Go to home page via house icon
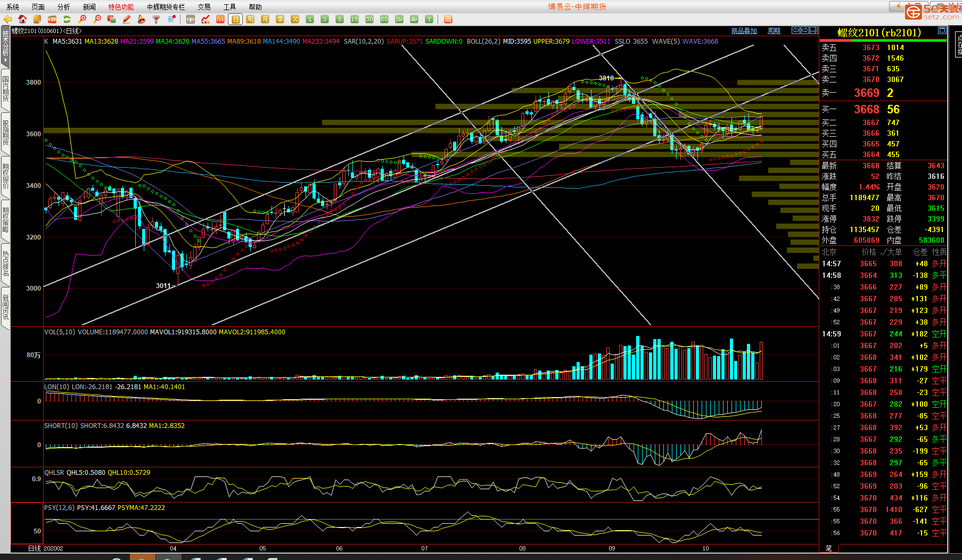 click(x=22, y=19)
